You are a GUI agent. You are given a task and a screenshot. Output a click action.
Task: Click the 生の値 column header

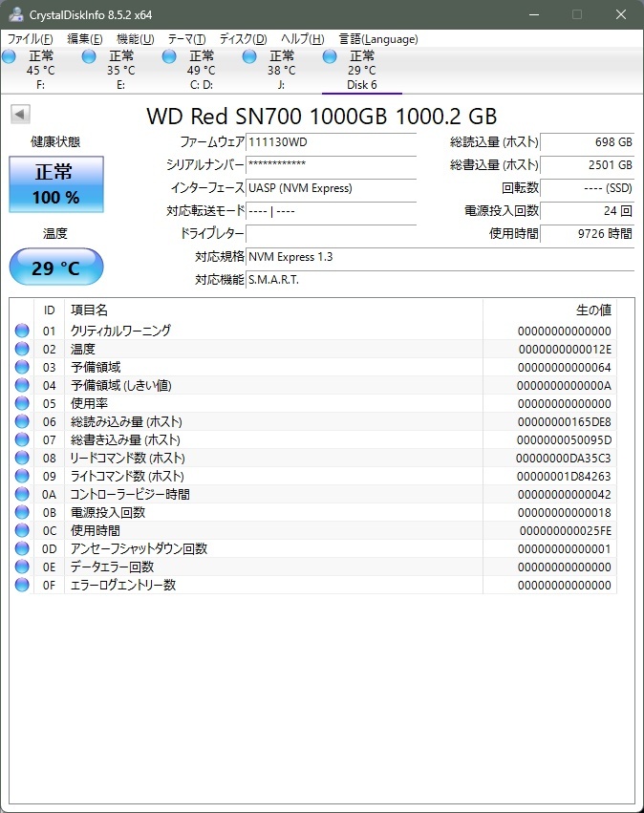point(549,310)
